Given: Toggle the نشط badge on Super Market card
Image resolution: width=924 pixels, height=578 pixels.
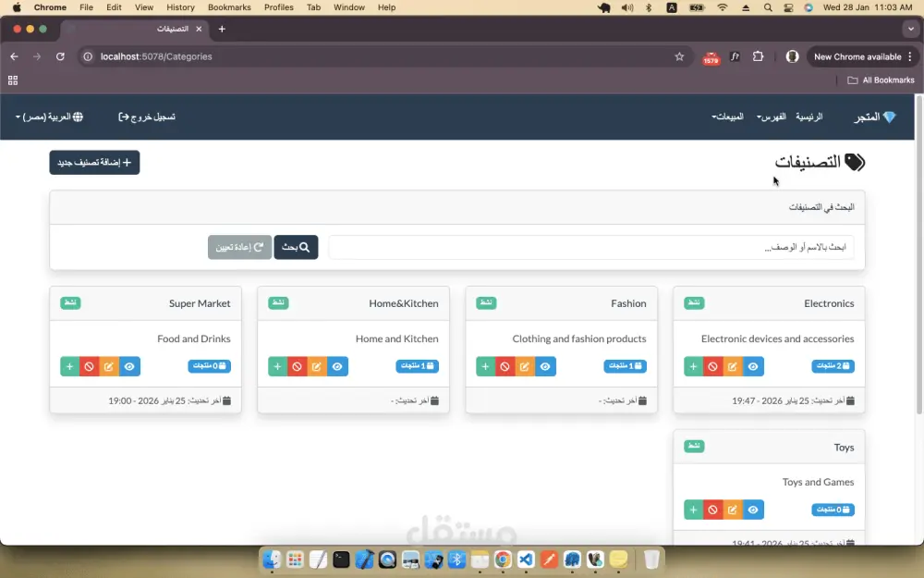Looking at the screenshot, I should click(x=70, y=302).
